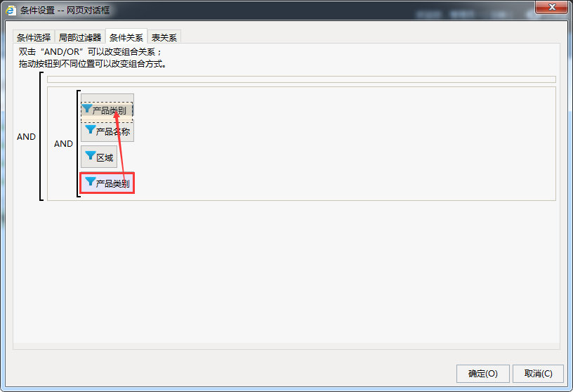Select the red-outlined 产品类别 condition label
The height and width of the screenshot is (392, 573).
(112, 183)
